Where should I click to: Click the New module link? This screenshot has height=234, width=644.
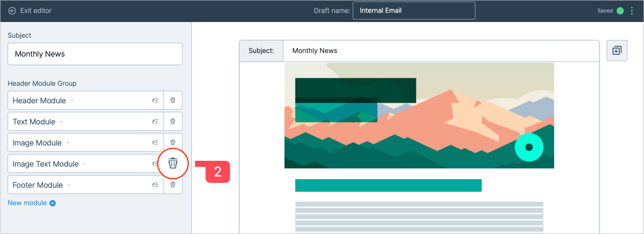27,203
